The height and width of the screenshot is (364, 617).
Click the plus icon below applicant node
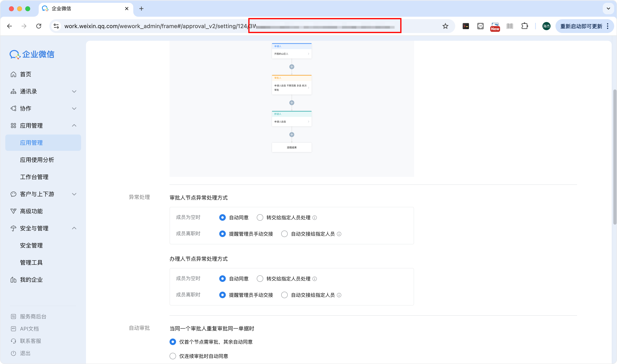pyautogui.click(x=292, y=67)
